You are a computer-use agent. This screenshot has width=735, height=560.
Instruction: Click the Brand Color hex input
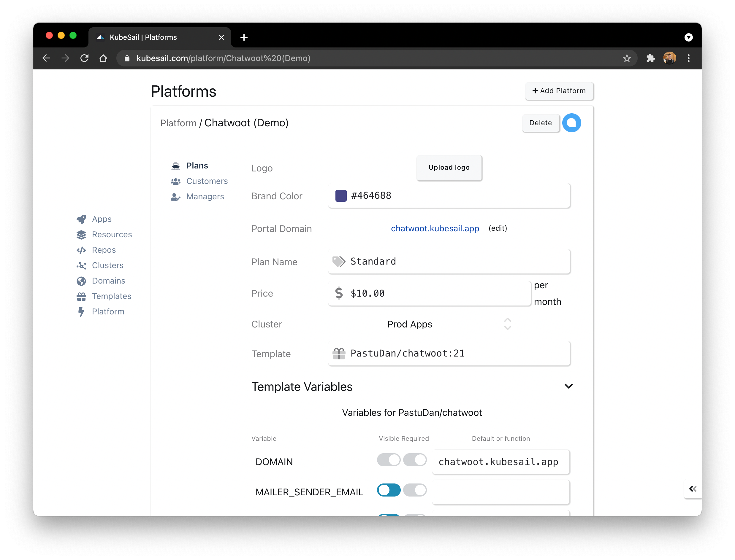point(449,196)
